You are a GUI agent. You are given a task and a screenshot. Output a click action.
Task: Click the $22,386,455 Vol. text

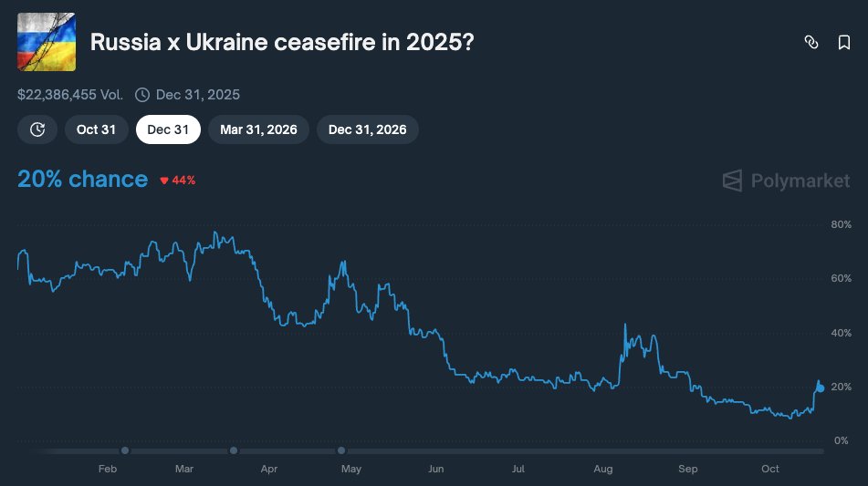71,95
